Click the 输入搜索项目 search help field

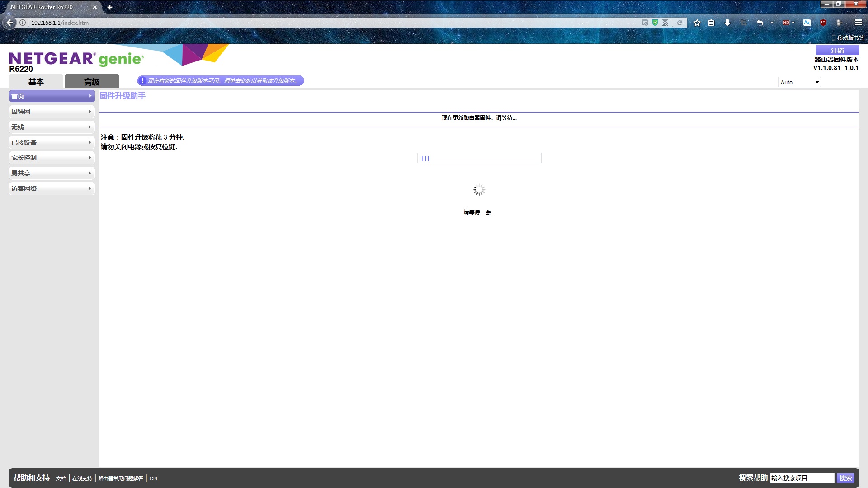tap(802, 478)
